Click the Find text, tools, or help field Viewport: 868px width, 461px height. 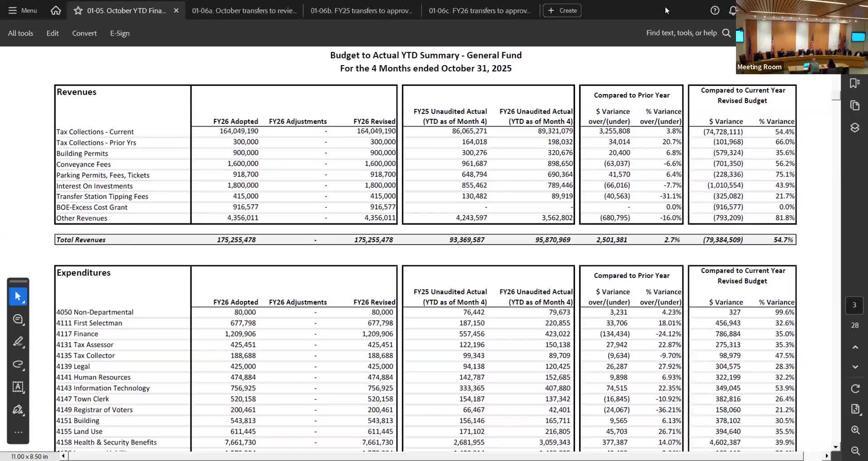(x=681, y=33)
